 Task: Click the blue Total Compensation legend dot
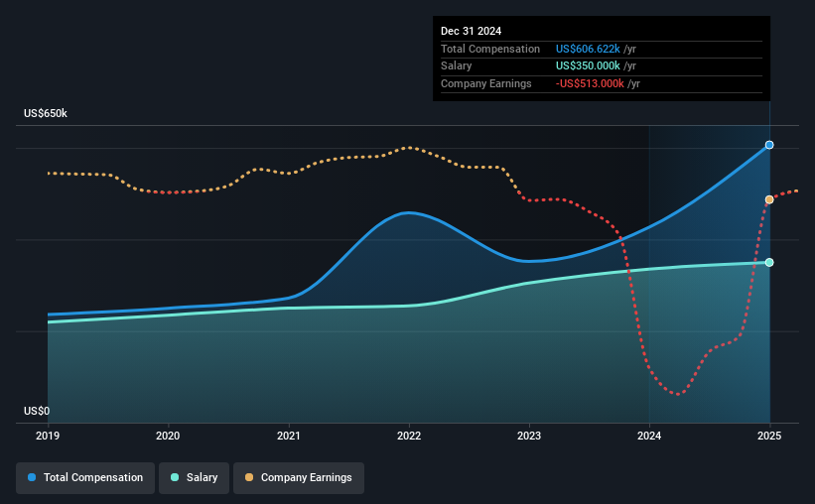(32, 477)
